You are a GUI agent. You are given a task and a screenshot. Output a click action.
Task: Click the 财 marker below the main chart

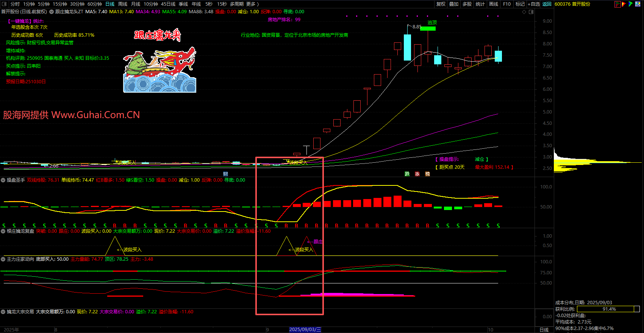(225, 174)
